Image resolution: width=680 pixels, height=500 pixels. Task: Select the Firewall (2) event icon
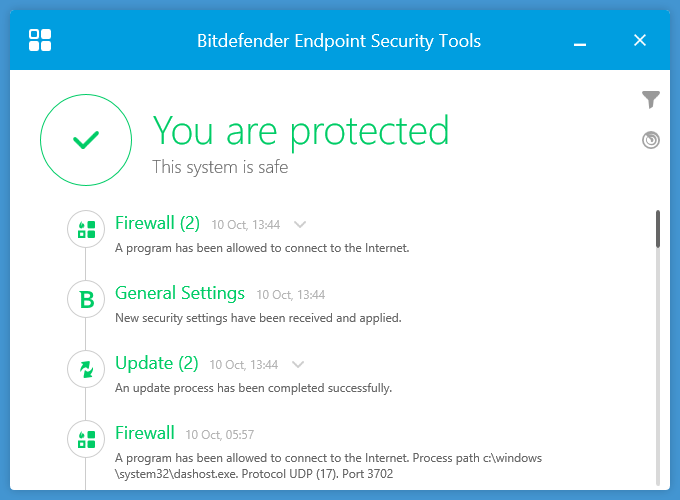pos(86,229)
